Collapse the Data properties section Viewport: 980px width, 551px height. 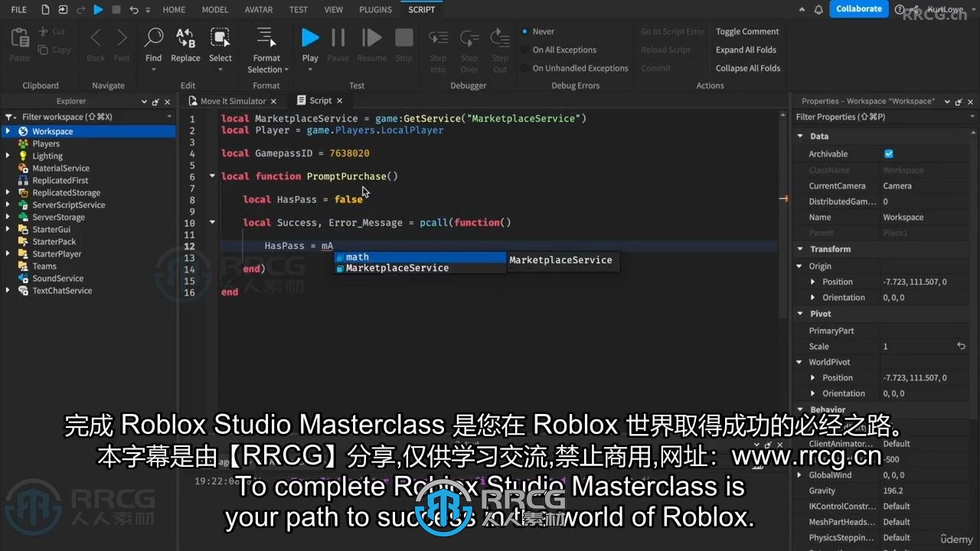click(x=800, y=136)
